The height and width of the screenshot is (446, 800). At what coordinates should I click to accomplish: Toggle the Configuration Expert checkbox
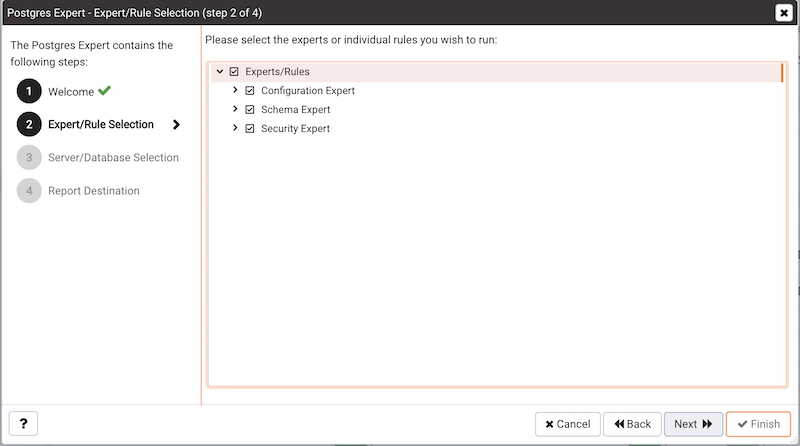tap(250, 91)
